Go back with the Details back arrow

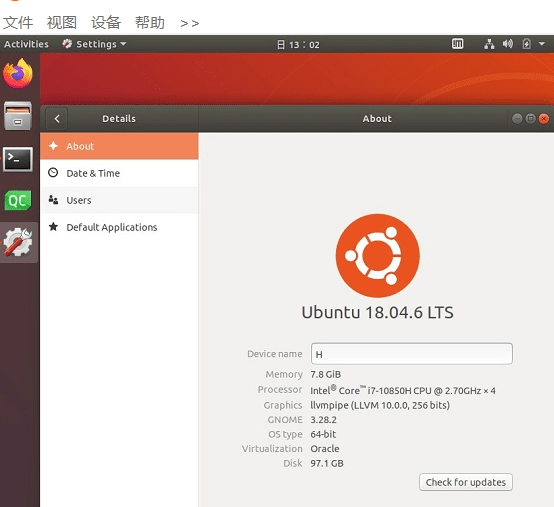(x=57, y=119)
